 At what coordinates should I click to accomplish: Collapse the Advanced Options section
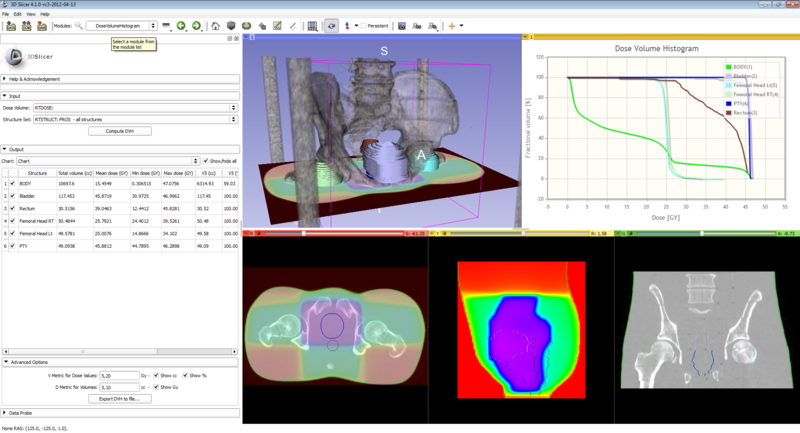coord(120,362)
